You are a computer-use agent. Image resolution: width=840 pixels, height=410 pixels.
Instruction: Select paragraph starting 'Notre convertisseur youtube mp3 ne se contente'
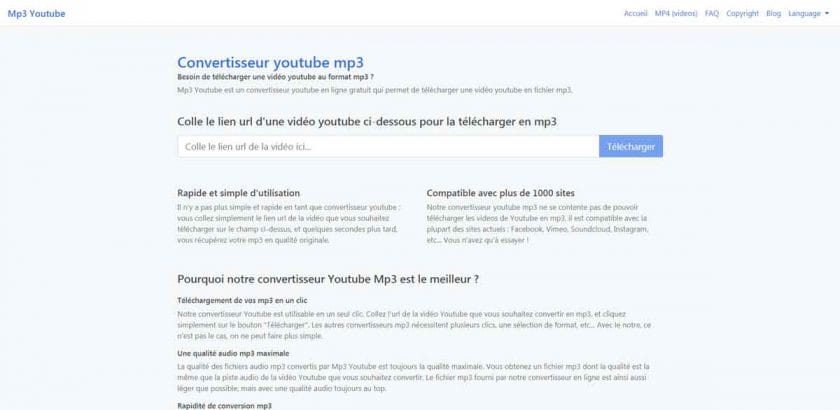[x=538, y=223]
